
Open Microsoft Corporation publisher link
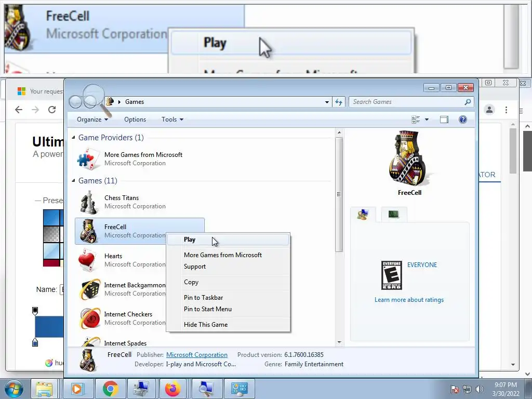click(197, 355)
